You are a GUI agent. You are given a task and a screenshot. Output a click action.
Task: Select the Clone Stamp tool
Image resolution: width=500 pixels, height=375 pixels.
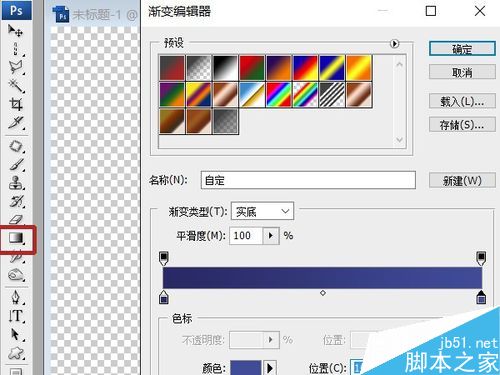click(15, 183)
